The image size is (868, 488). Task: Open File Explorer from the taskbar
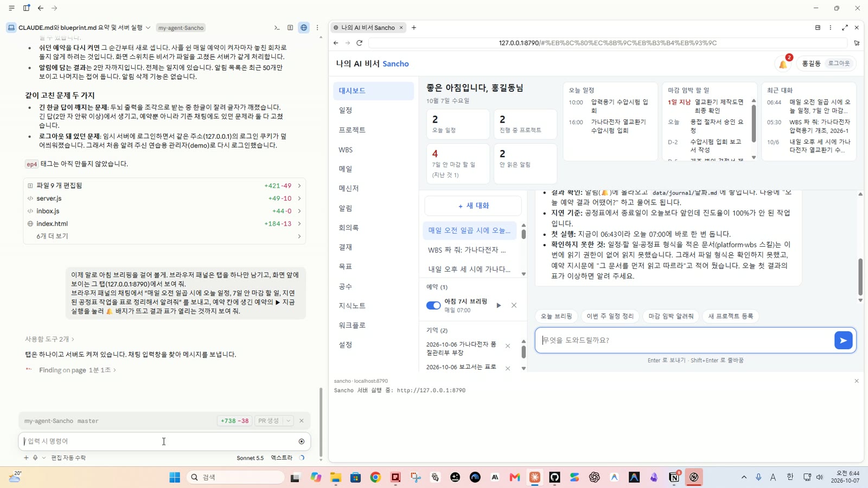[336, 477]
